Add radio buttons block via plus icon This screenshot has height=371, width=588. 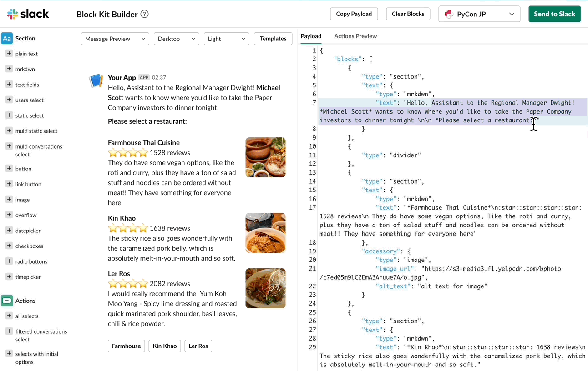pos(9,261)
